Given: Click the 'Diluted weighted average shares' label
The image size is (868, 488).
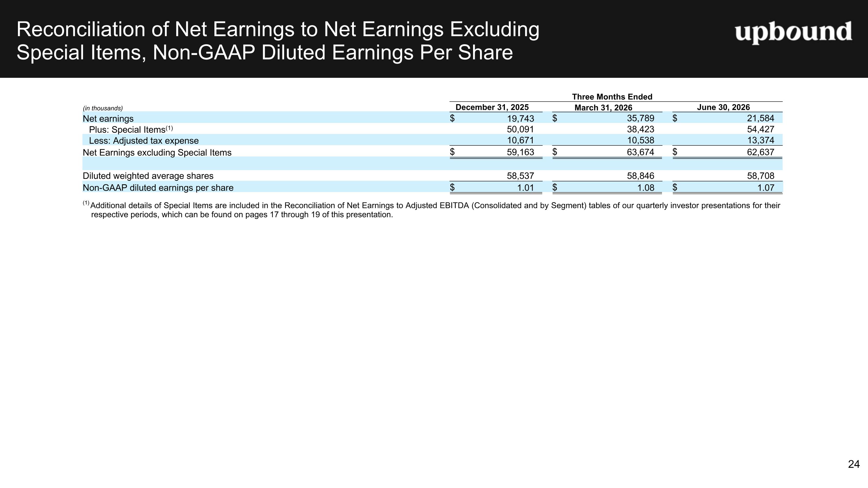Looking at the screenshot, I should 148,176.
